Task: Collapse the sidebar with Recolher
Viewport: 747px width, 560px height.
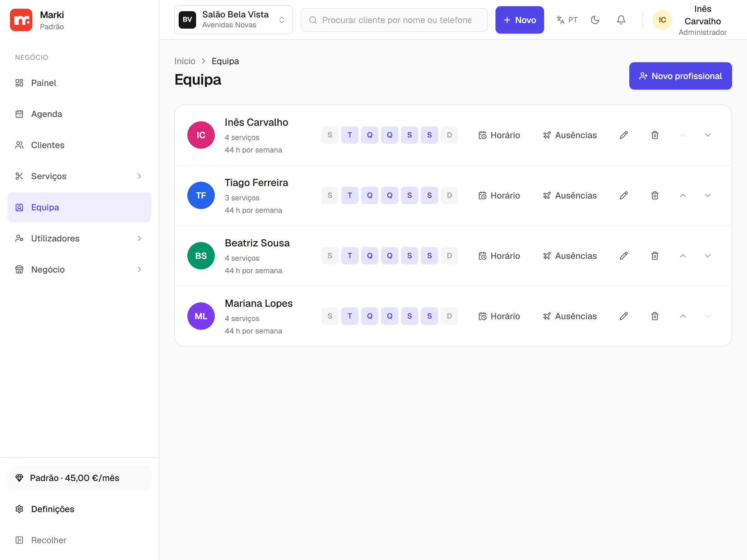Action: (x=79, y=540)
